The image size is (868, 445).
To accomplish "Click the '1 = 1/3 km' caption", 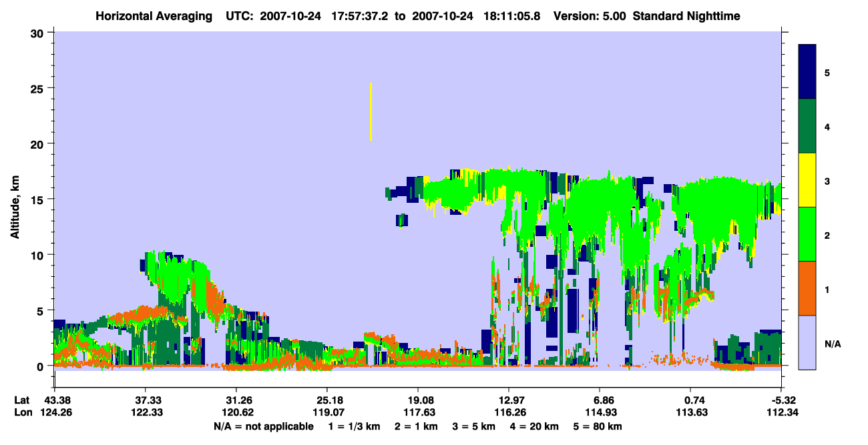I will pyautogui.click(x=354, y=426).
